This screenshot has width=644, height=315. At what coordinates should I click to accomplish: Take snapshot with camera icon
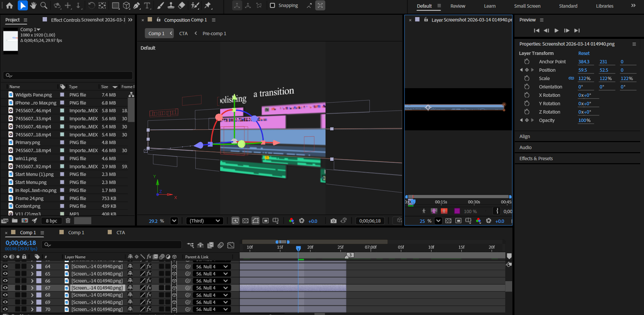point(333,221)
